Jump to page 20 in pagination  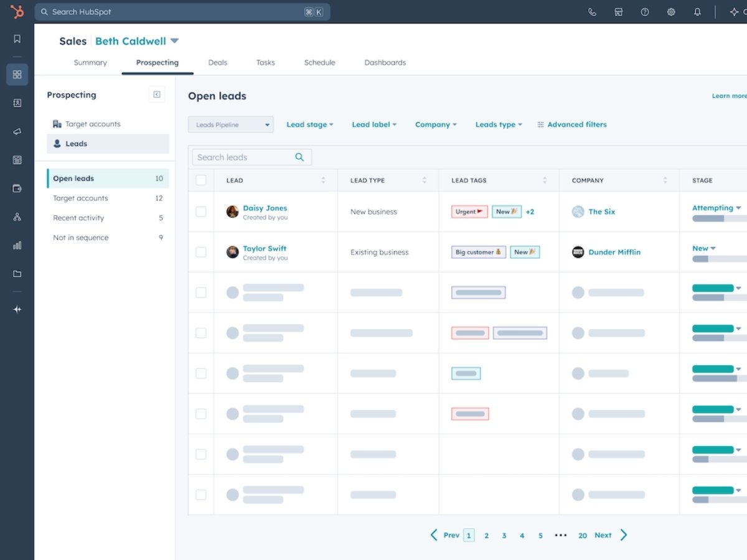point(583,535)
